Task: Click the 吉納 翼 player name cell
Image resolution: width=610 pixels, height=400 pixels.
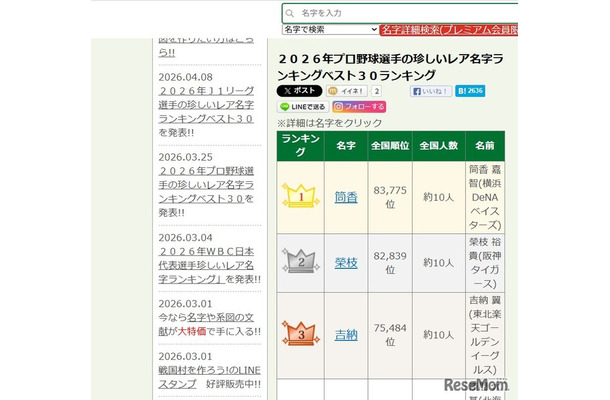Action: (485, 335)
